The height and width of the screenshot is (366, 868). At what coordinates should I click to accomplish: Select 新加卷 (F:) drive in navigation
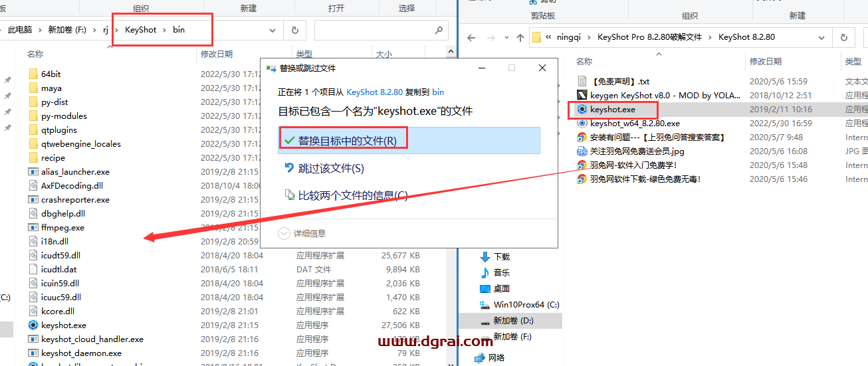click(x=512, y=336)
